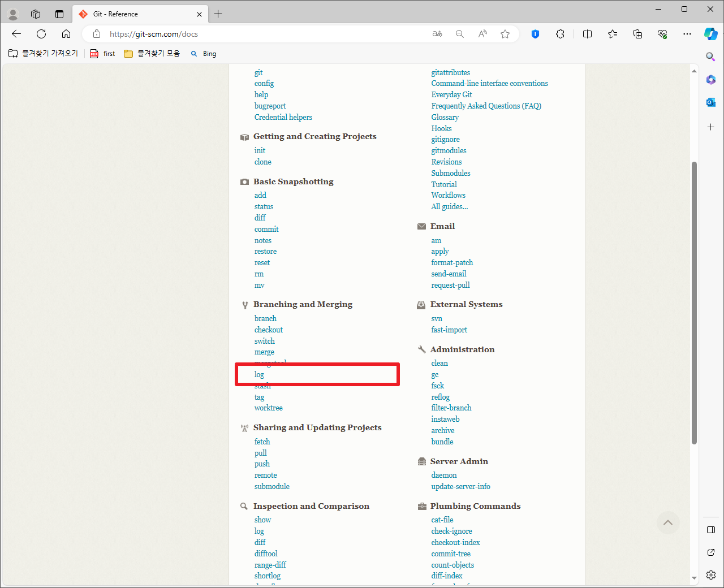Click the back-to-top arrow button
This screenshot has height=588, width=724.
[x=668, y=522]
